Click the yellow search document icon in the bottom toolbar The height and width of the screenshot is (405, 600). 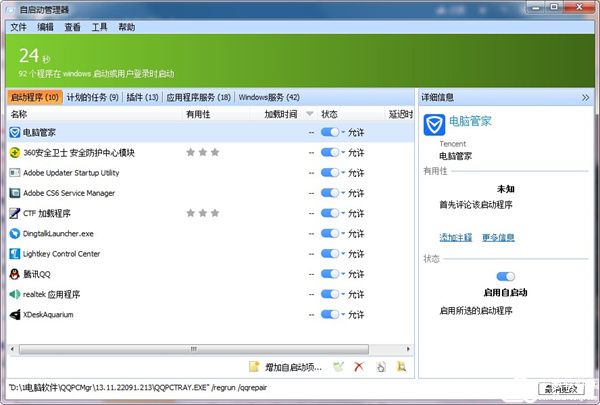tap(401, 367)
